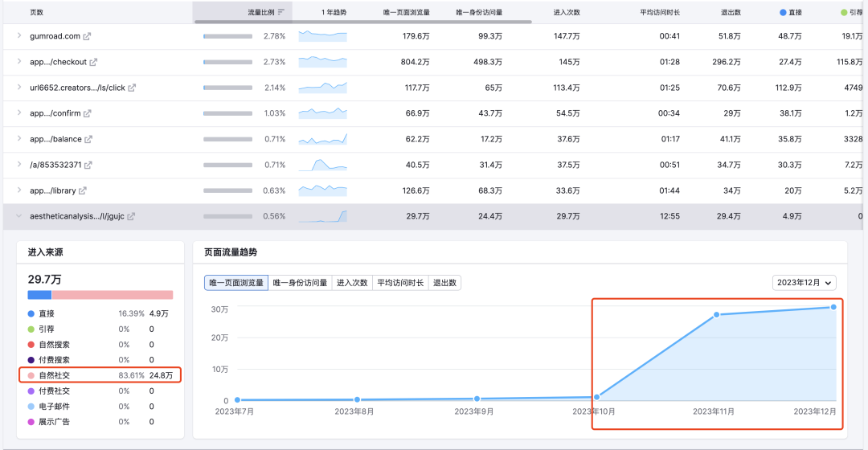Viewport: 868px width, 450px height.
Task: Switch to 唯一身份访问量 tab
Action: point(300,283)
